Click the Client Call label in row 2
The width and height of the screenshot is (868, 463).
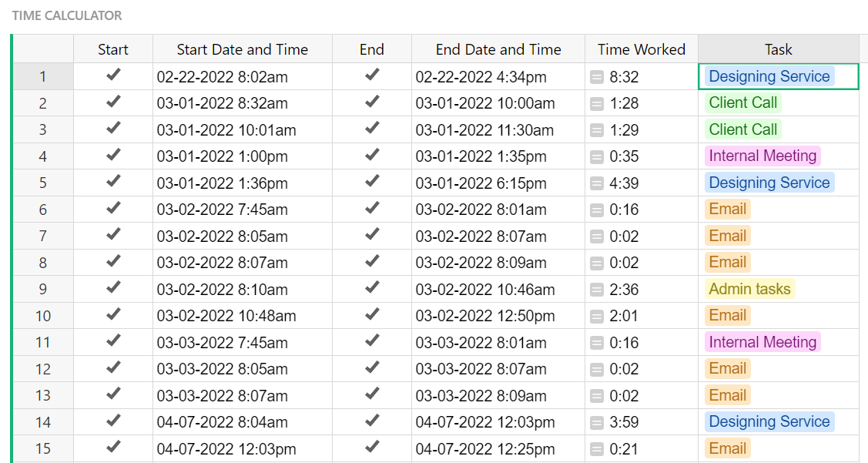[742, 102]
